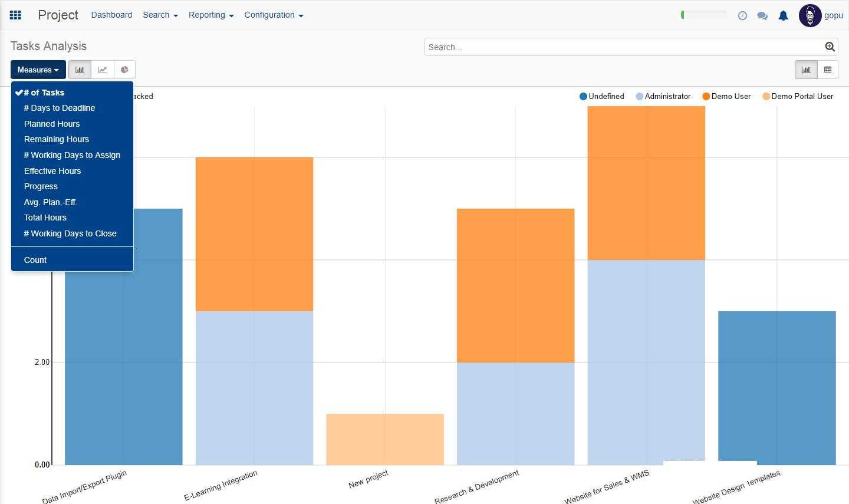Open the notifications bell
The image size is (849, 504).
click(x=783, y=16)
